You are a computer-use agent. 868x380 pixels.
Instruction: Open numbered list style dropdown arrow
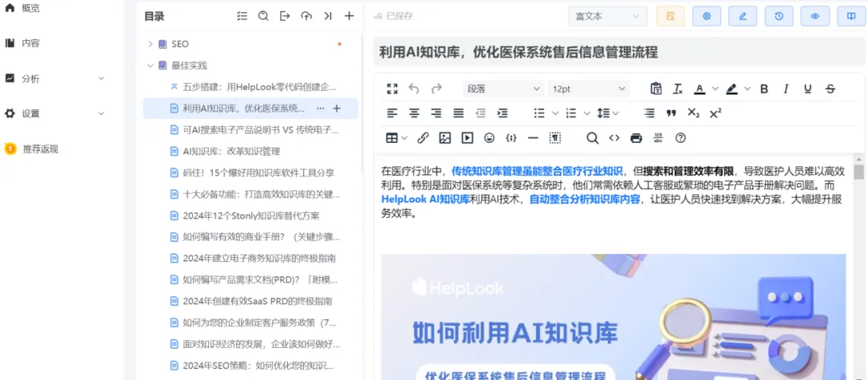[x=587, y=113]
